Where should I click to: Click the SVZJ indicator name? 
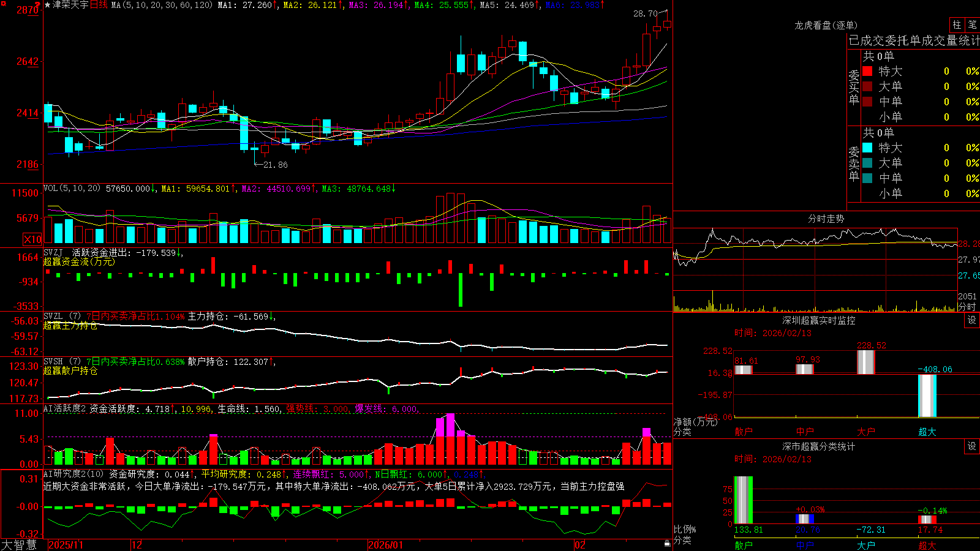(53, 252)
